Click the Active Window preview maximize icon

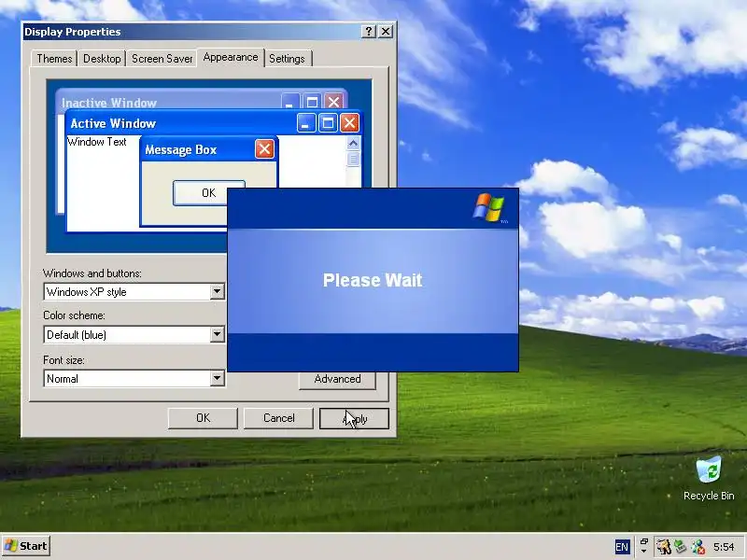(328, 123)
